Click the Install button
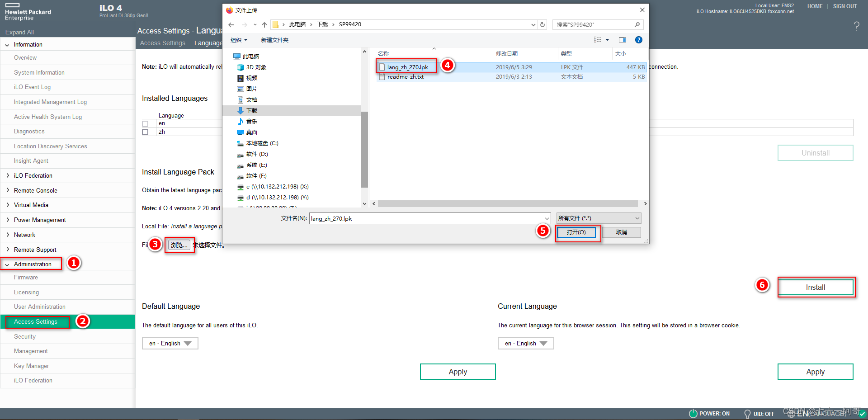868x420 pixels. [x=816, y=288]
